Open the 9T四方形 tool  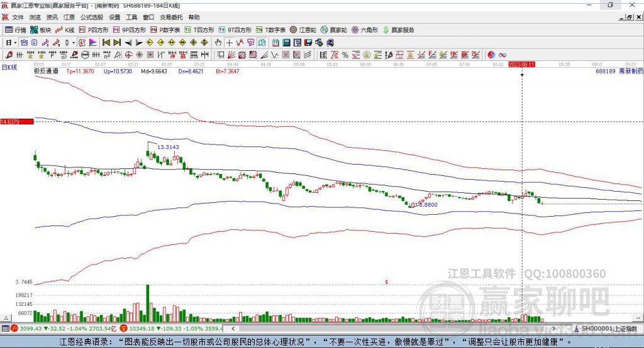(235, 30)
